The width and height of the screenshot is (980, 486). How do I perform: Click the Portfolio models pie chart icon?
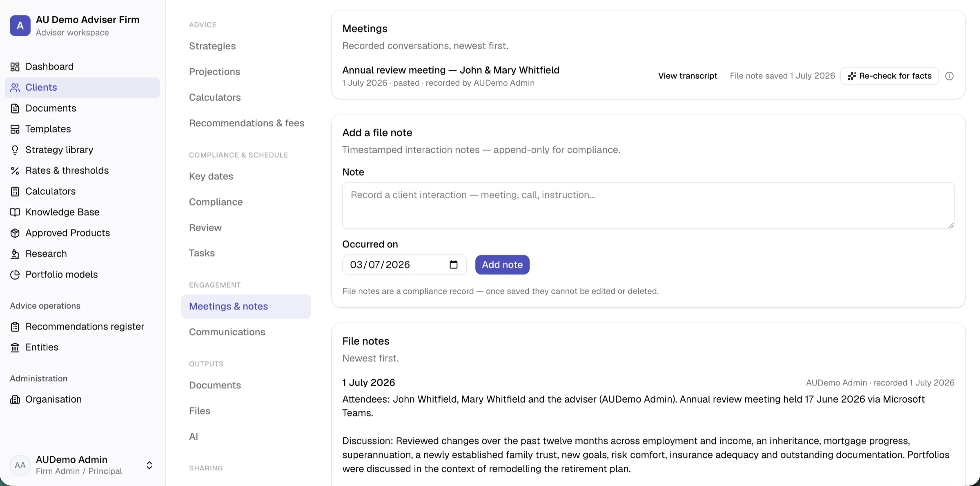pyautogui.click(x=15, y=275)
